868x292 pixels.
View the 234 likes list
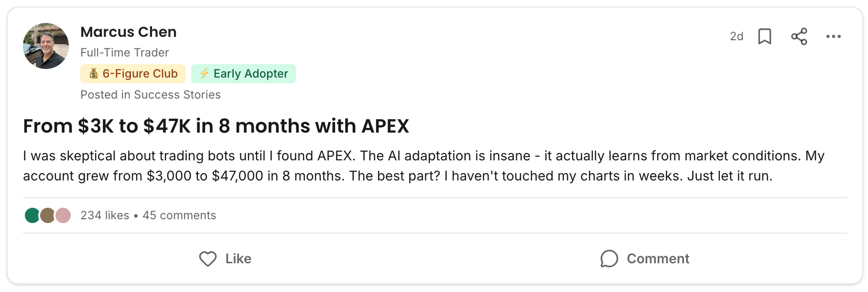click(105, 215)
